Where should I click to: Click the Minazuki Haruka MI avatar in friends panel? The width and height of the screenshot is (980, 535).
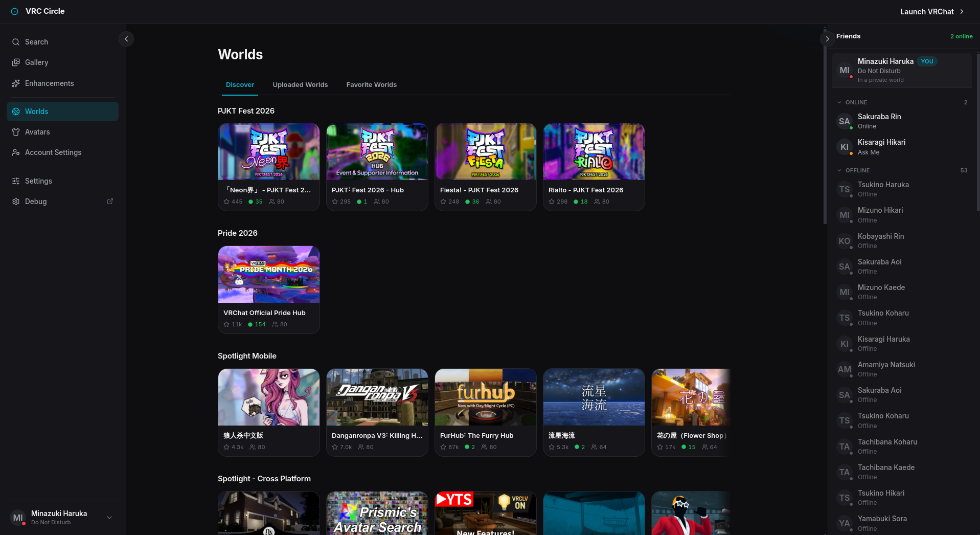tap(845, 70)
